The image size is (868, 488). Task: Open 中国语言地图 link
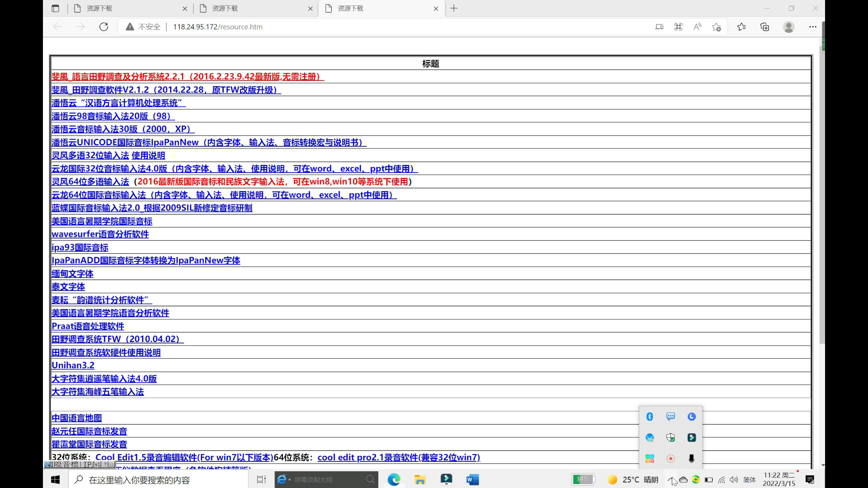(76, 418)
